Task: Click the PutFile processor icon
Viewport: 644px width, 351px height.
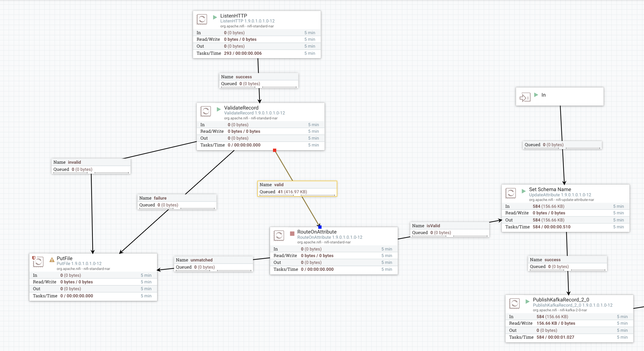Action: point(38,262)
